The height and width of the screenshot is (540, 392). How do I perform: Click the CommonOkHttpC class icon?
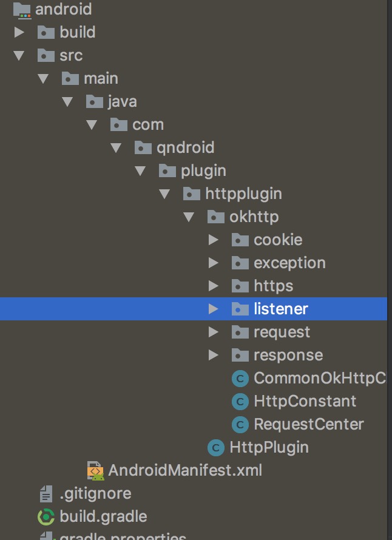(240, 379)
